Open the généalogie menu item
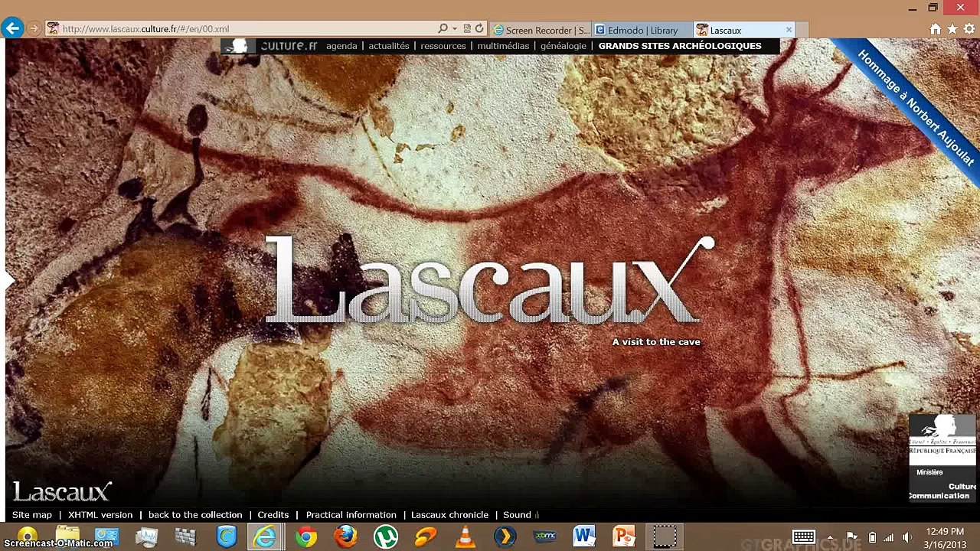Screen dimensions: 980x551 563,46
